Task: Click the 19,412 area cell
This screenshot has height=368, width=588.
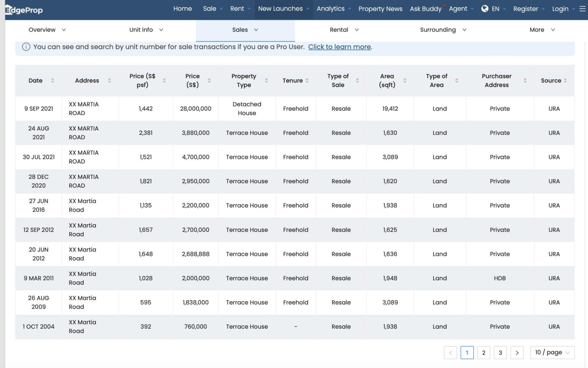Action: (x=390, y=109)
